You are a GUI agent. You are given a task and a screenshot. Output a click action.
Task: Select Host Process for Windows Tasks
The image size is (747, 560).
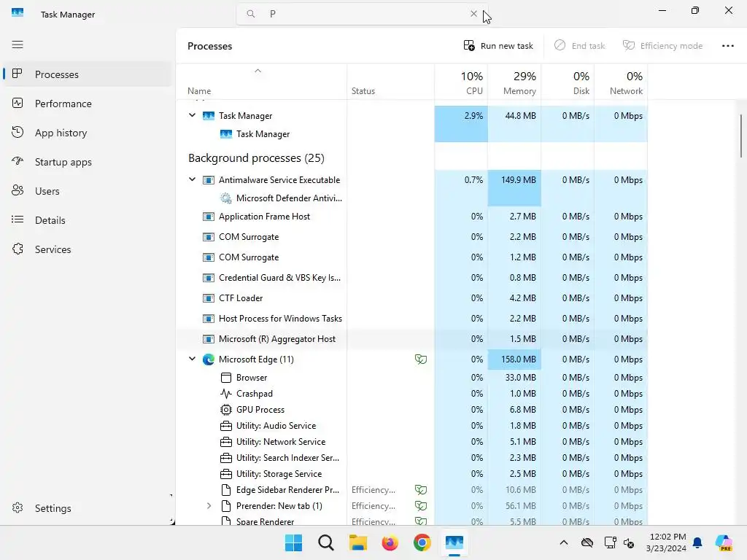pos(412,319)
